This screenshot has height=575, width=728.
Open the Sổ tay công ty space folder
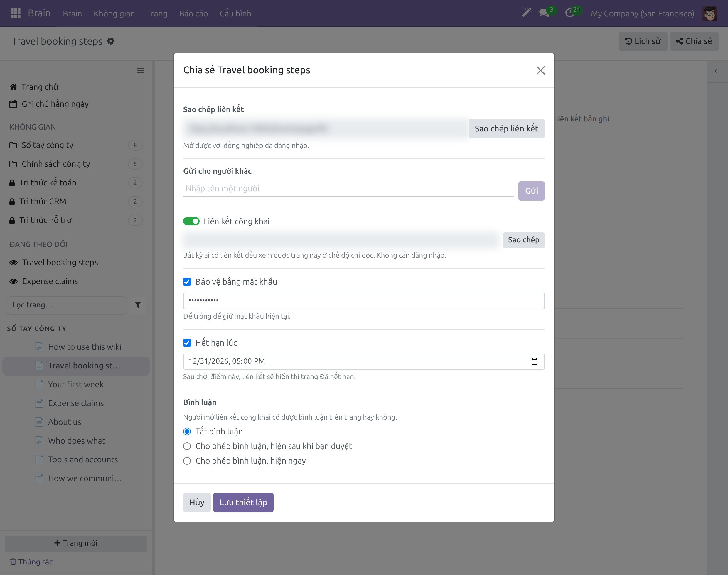(76, 145)
